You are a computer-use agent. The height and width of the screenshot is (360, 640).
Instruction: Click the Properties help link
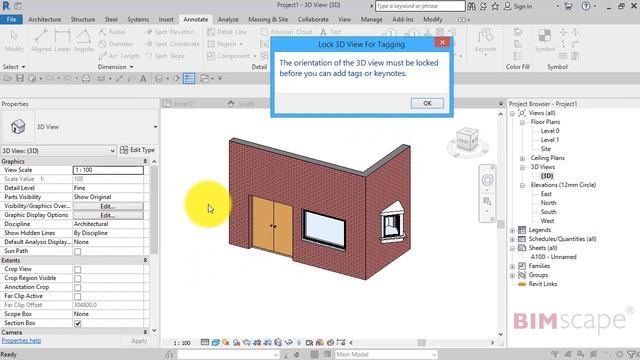[21, 340]
